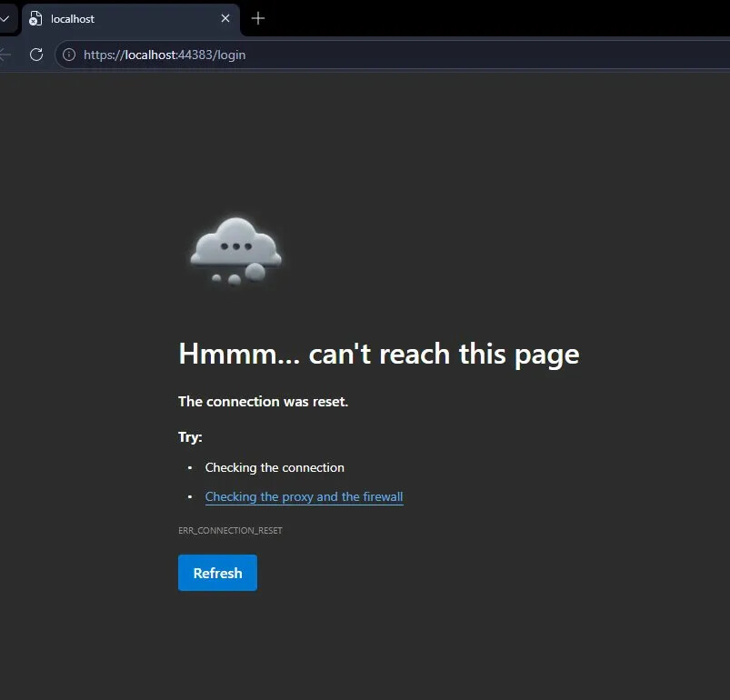Click the blue Refresh button

click(217, 573)
